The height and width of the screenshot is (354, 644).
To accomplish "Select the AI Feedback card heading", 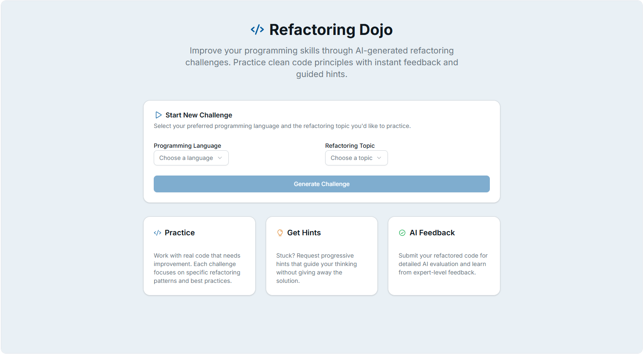I will [432, 233].
